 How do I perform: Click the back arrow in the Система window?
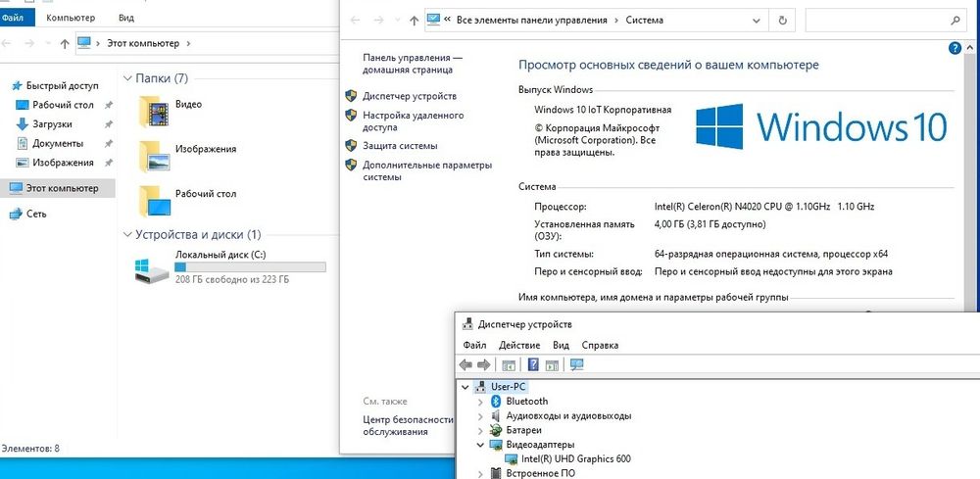click(x=356, y=20)
